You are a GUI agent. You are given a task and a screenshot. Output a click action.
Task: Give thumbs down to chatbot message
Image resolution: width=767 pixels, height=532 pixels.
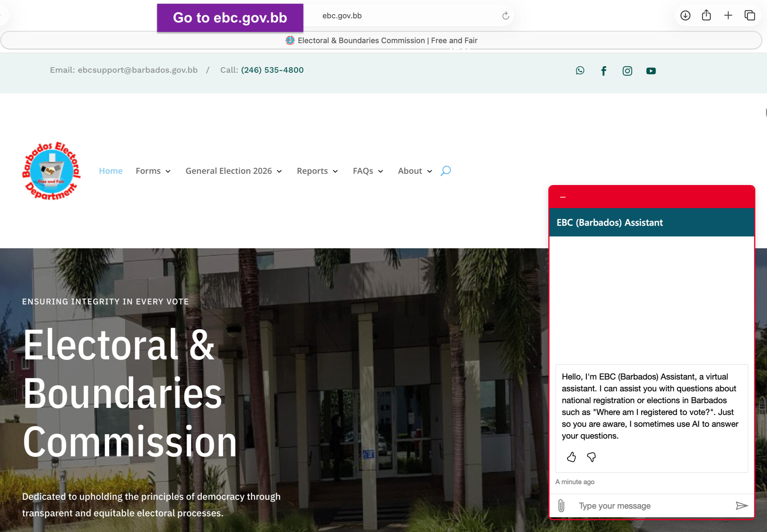point(591,457)
